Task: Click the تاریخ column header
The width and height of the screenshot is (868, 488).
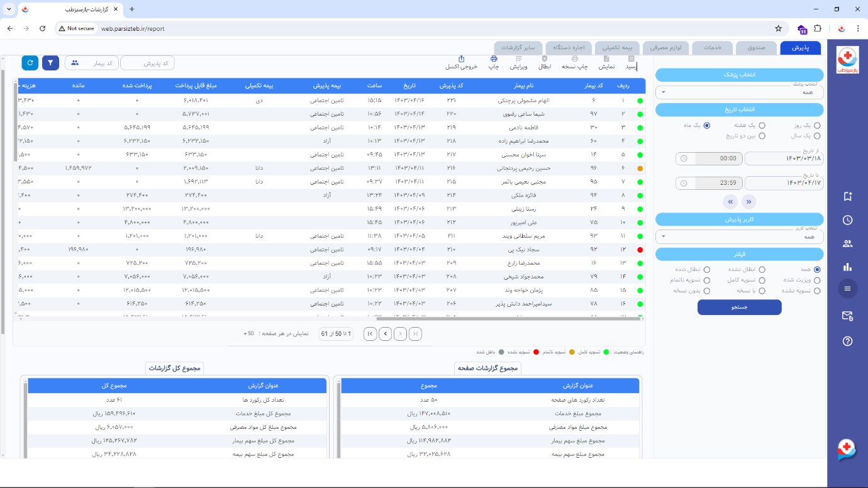Action: (x=409, y=86)
